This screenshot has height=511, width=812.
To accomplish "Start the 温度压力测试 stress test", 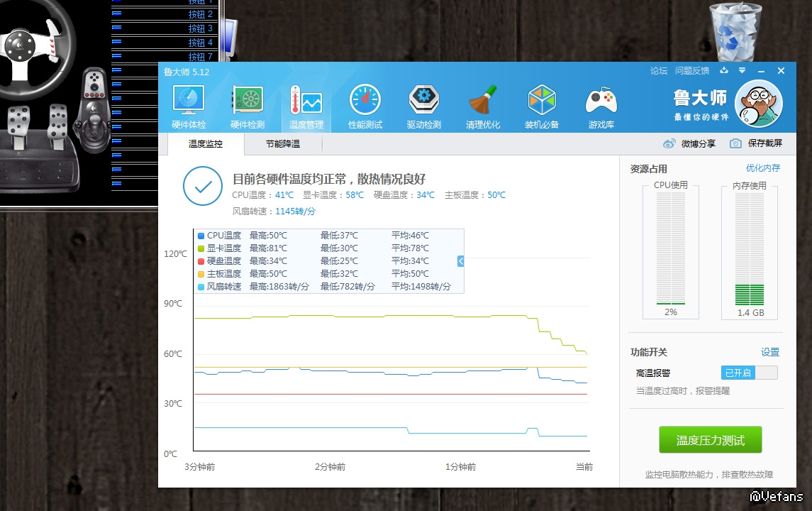I will (x=710, y=440).
